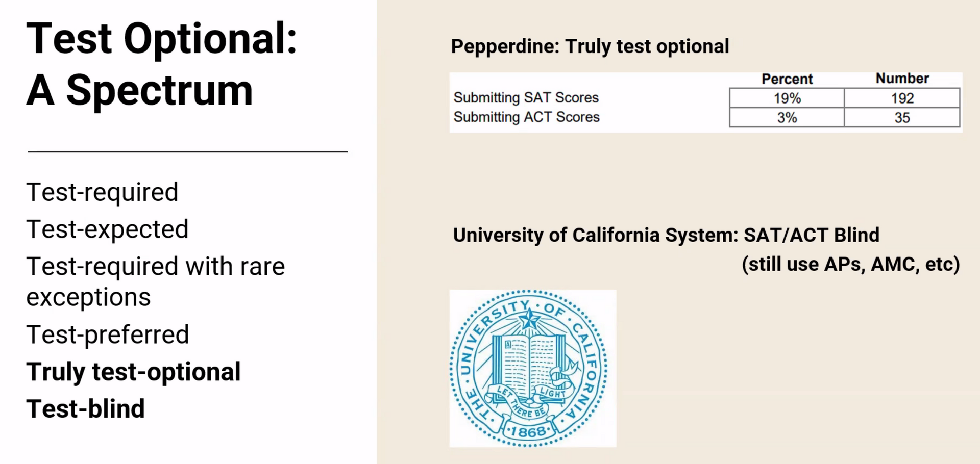Click the "Percent" column header
The height and width of the screenshot is (464, 980).
(787, 79)
